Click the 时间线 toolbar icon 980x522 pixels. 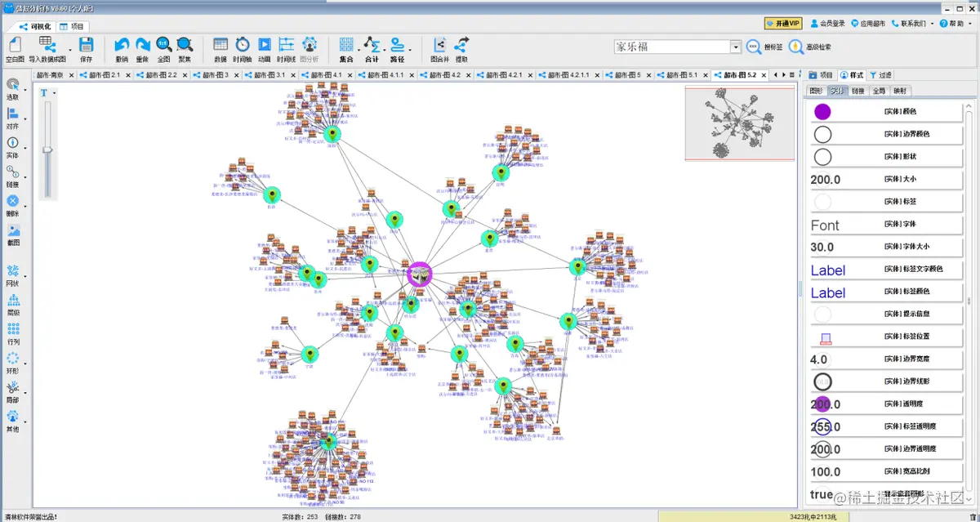point(287,45)
